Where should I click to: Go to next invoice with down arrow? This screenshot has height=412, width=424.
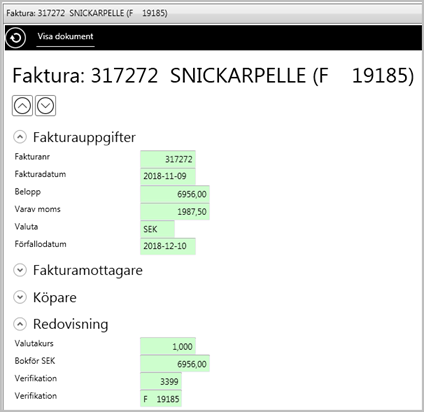(45, 106)
